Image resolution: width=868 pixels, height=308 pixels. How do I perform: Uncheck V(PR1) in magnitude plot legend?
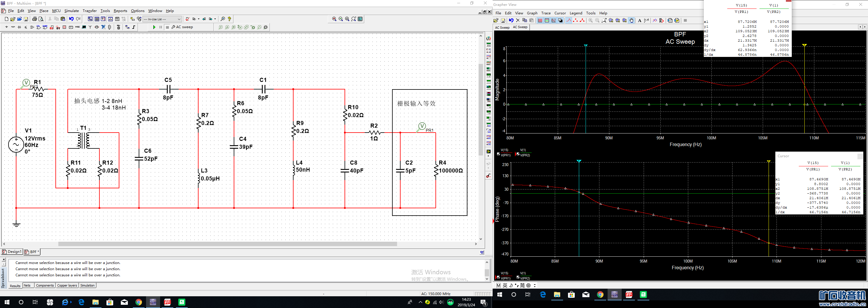tap(499, 154)
